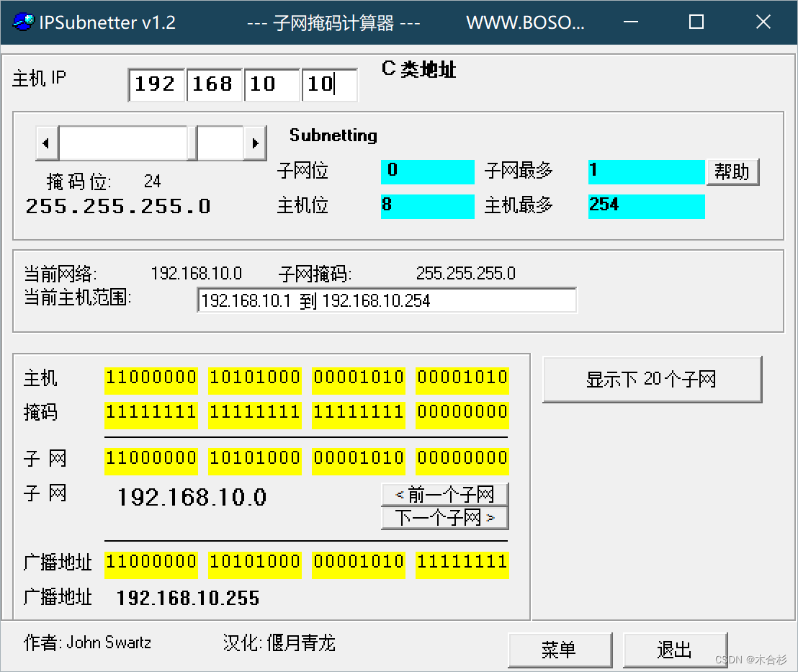Click the broadcast address 192.168.10.255
This screenshot has height=672, width=798.
tap(188, 599)
